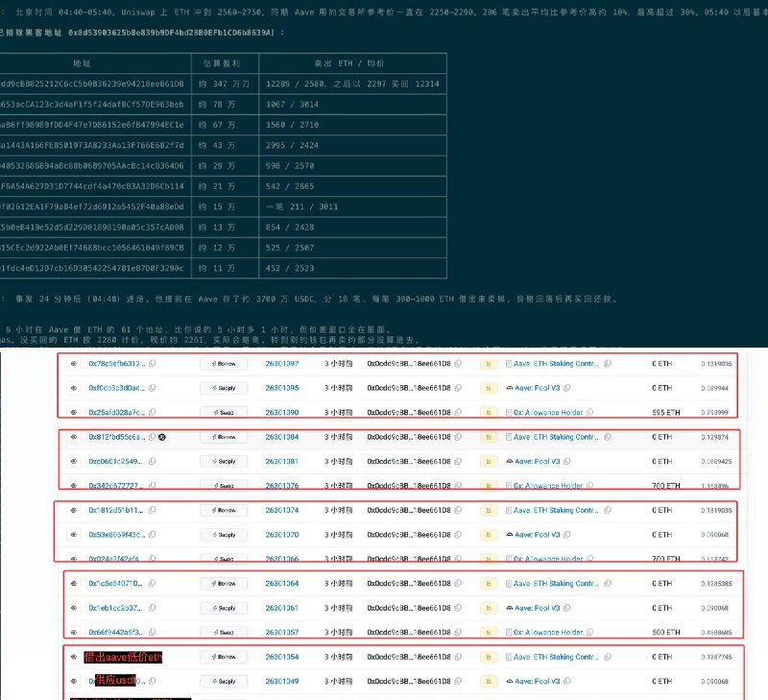Click the yellow direction badge in block 26301061 row
The image size is (768, 700).
point(489,608)
